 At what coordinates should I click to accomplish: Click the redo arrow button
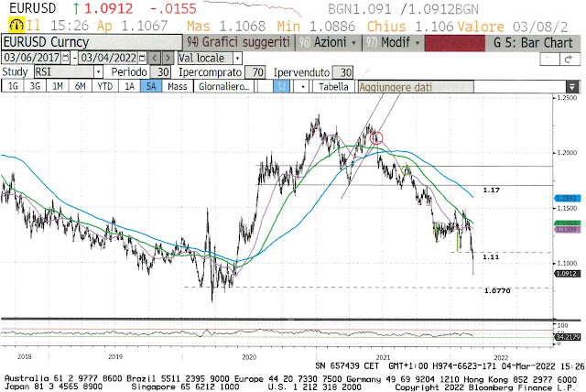(x=570, y=59)
